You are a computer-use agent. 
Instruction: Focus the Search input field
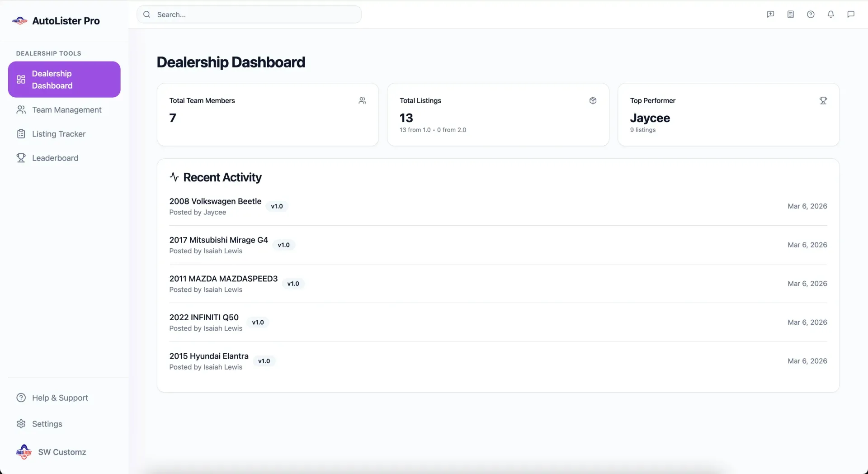pos(249,14)
